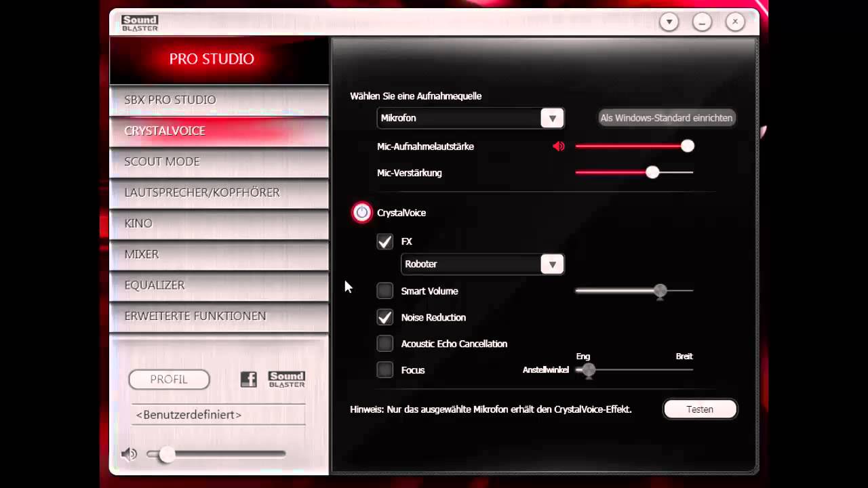Adjust the Focus Anstellwinkel slider handle
The image size is (868, 488).
(x=589, y=370)
